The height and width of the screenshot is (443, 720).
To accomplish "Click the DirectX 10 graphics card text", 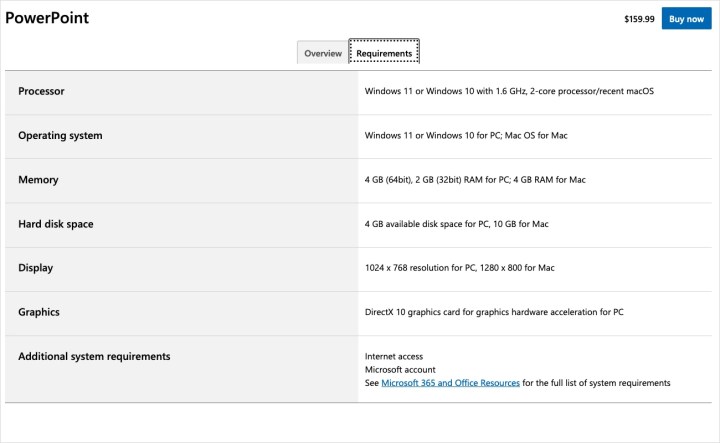I will [494, 312].
